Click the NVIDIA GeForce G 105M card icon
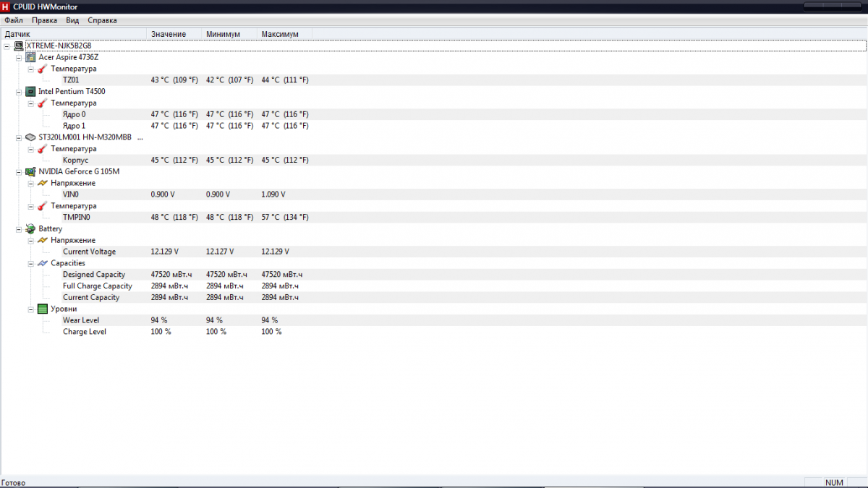 (x=30, y=172)
